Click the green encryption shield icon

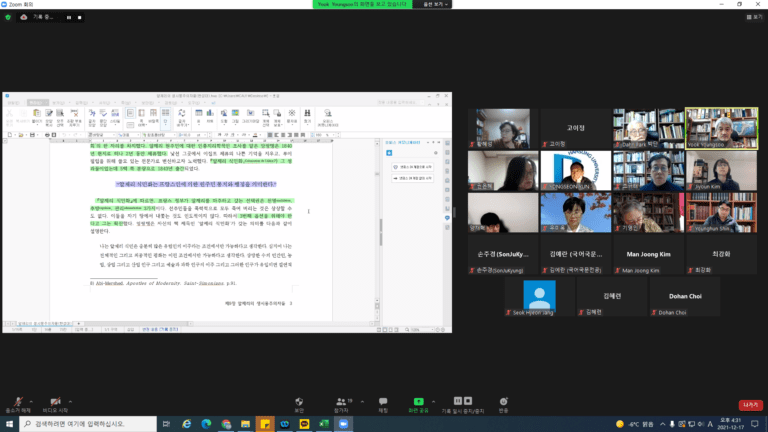click(x=8, y=17)
